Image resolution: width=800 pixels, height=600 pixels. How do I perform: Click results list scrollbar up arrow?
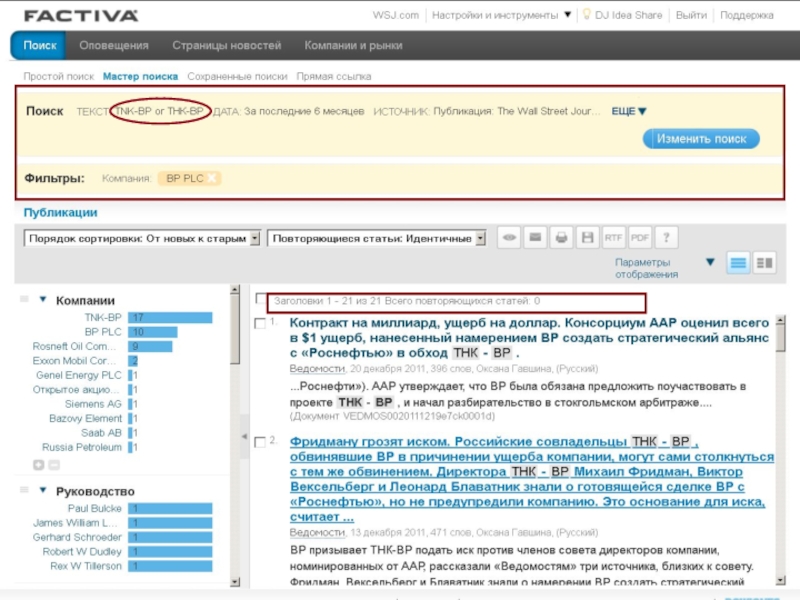(780, 320)
